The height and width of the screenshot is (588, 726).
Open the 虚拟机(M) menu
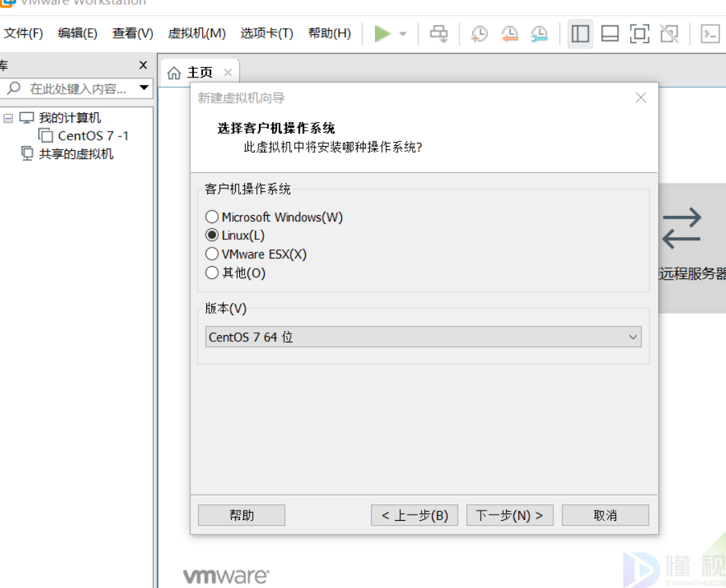[x=197, y=34]
